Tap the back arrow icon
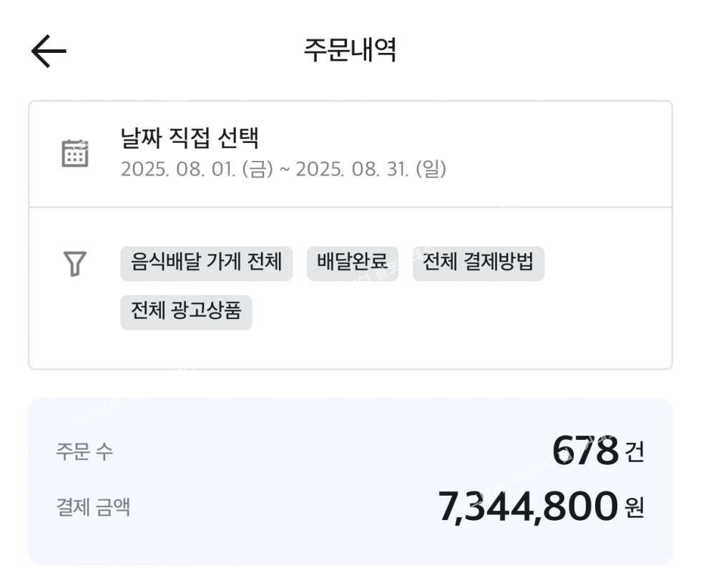This screenshot has height=588, width=701. click(x=49, y=52)
